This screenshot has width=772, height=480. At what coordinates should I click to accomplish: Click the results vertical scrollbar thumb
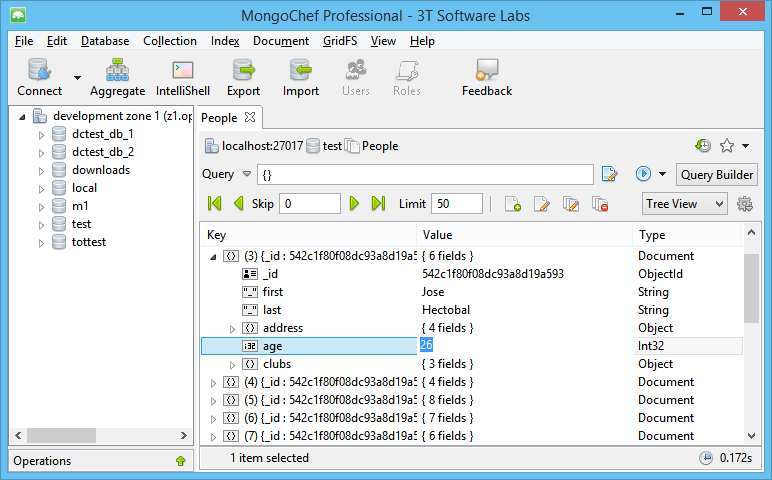[x=751, y=288]
